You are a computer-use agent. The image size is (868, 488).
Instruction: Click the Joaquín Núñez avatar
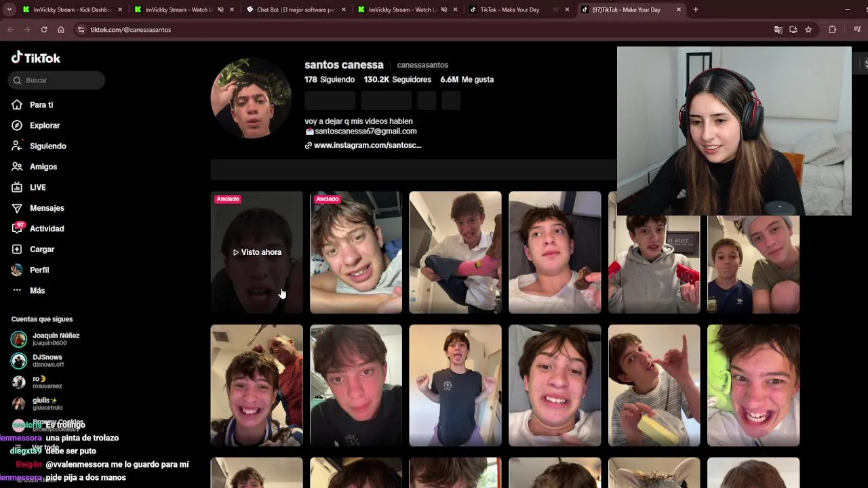tap(19, 339)
